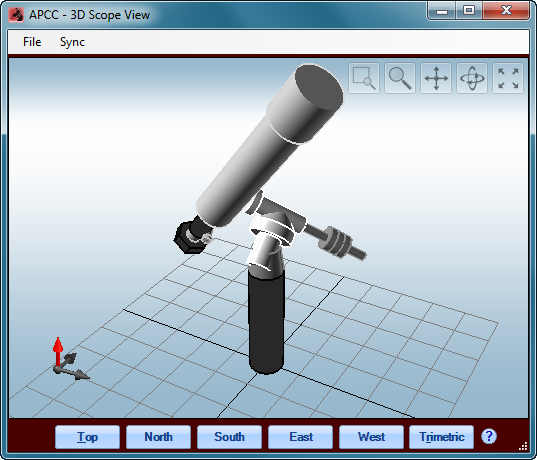The image size is (537, 460).
Task: Select the zoom window tool icon
Action: coord(364,78)
